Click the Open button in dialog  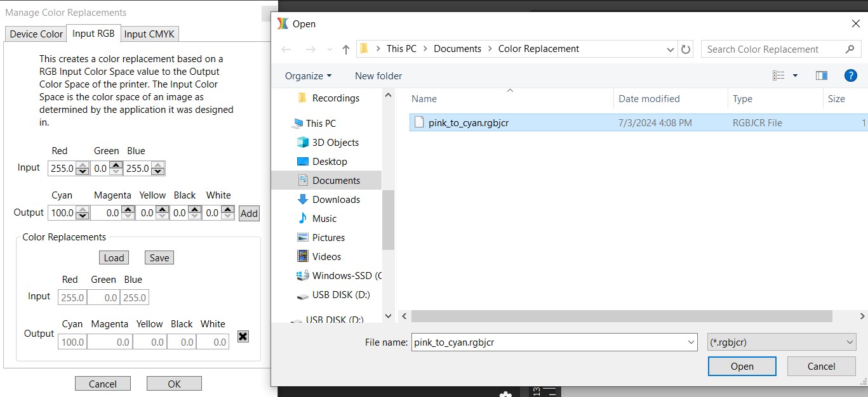742,367
